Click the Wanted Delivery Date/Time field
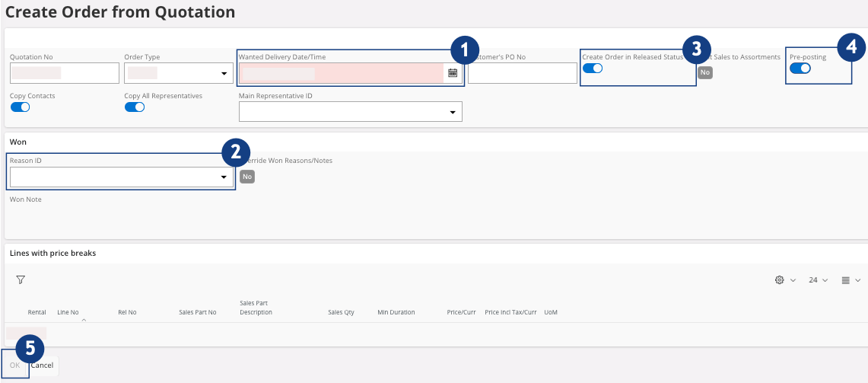Screen dimensions: 868x383 (x=340, y=73)
